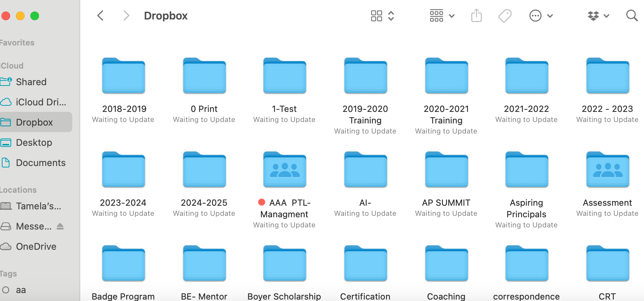The width and height of the screenshot is (644, 301).
Task: Eject the Messenger volume
Action: point(60,226)
